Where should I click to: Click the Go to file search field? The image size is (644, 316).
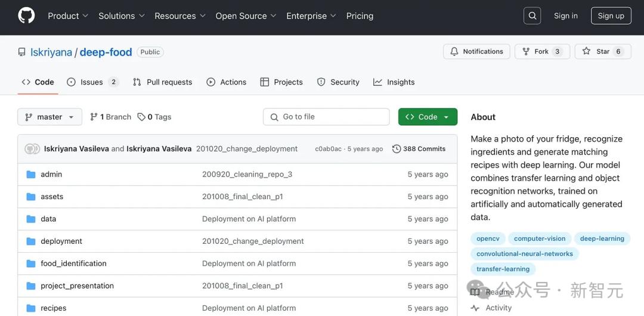(326, 117)
